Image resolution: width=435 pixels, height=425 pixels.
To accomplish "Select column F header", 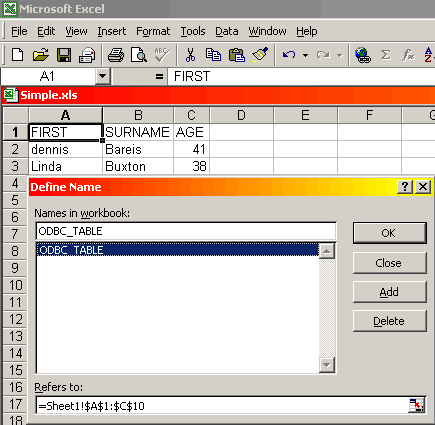I will coord(369,115).
